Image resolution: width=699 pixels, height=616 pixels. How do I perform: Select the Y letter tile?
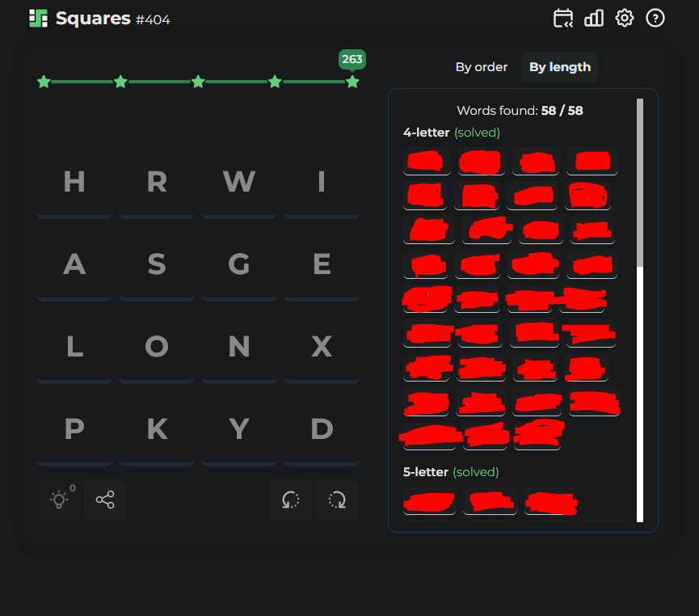click(239, 429)
